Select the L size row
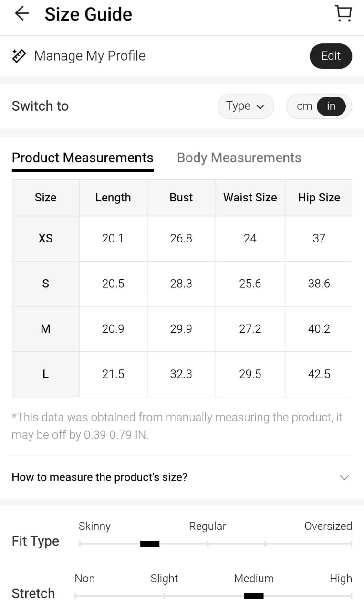 [46, 374]
